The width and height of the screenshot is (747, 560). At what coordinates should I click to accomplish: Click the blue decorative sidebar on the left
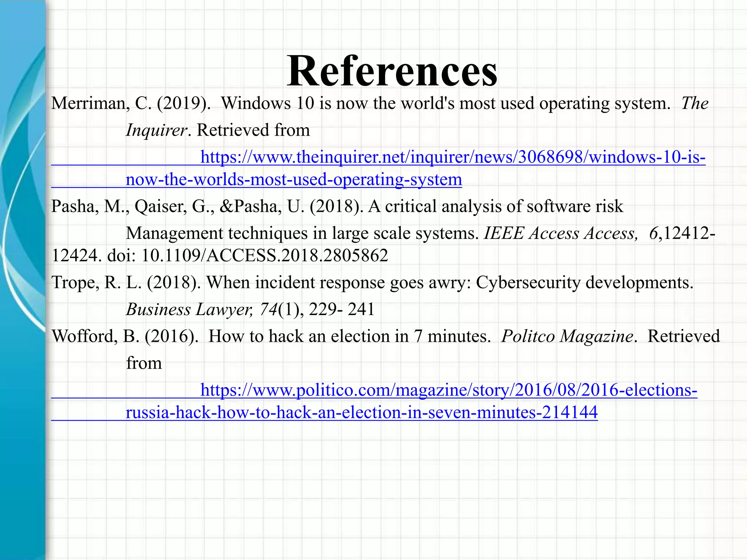click(x=22, y=280)
